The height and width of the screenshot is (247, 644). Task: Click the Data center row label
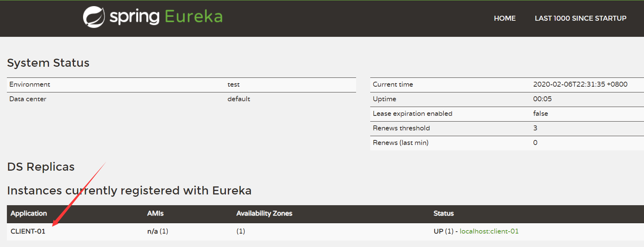[x=28, y=99]
